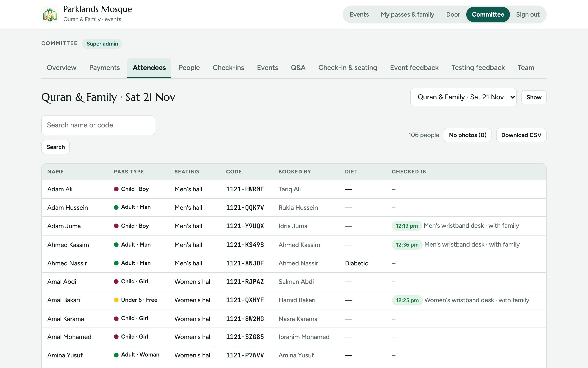Viewport: 588px width, 368px height.
Task: Open the Testing feedback tab
Action: 478,68
